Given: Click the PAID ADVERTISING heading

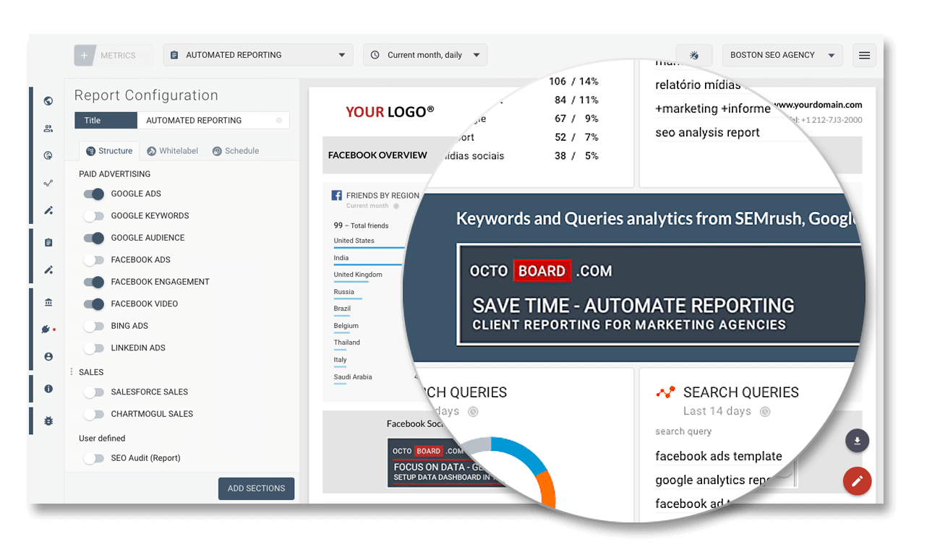Looking at the screenshot, I should 114,174.
